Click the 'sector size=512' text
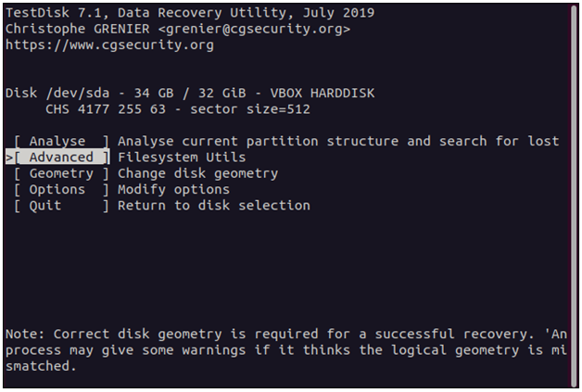Screen dimensions: 582x392 pyautogui.click(x=250, y=109)
